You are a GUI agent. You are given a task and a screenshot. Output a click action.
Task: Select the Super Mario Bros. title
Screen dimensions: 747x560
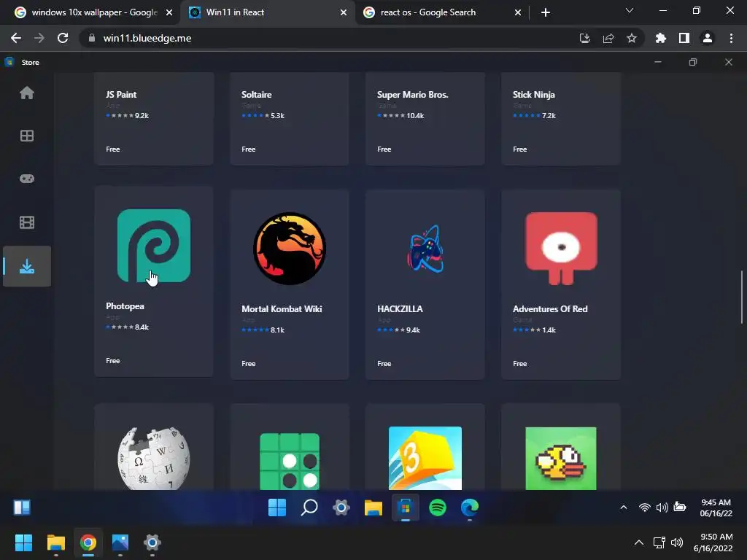click(413, 94)
